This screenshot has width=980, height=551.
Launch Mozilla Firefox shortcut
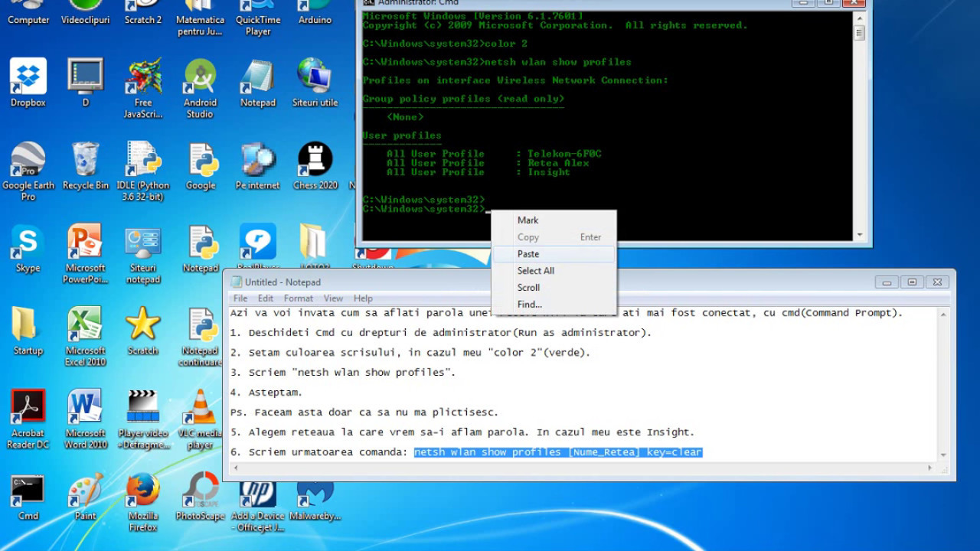pyautogui.click(x=143, y=502)
